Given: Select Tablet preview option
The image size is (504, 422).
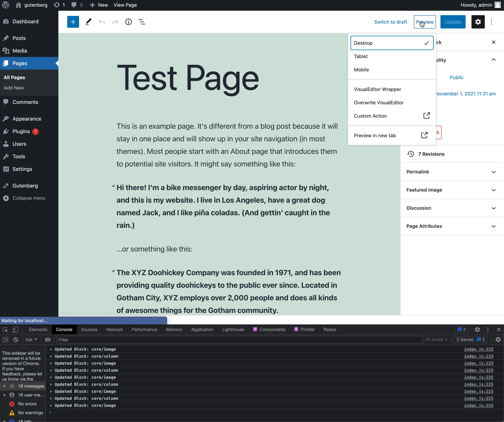Looking at the screenshot, I should (360, 56).
